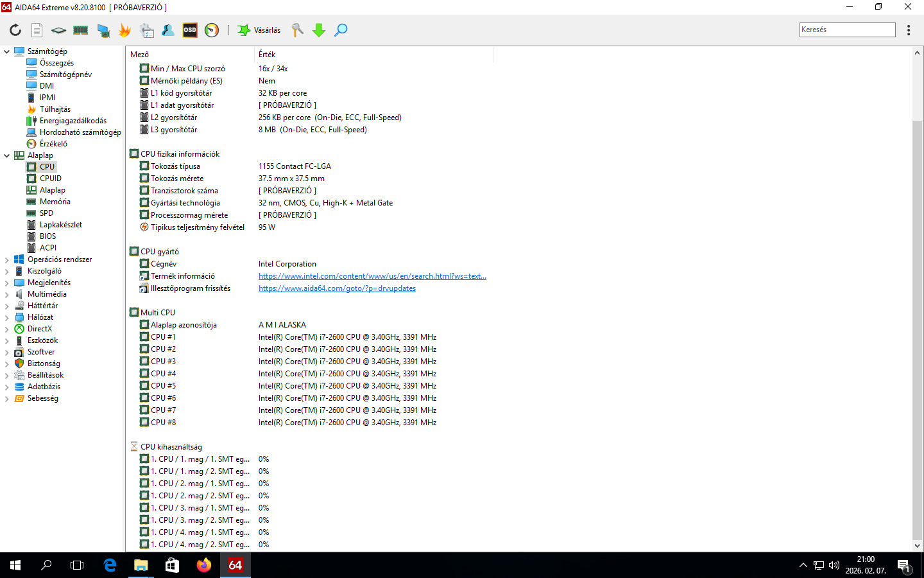Open the DMI tree entry

(x=46, y=86)
